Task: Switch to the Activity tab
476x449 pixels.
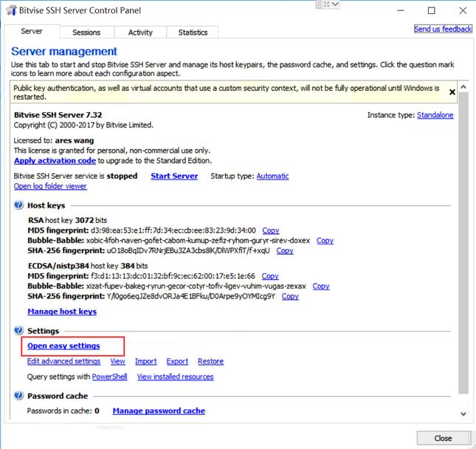Action: click(140, 32)
